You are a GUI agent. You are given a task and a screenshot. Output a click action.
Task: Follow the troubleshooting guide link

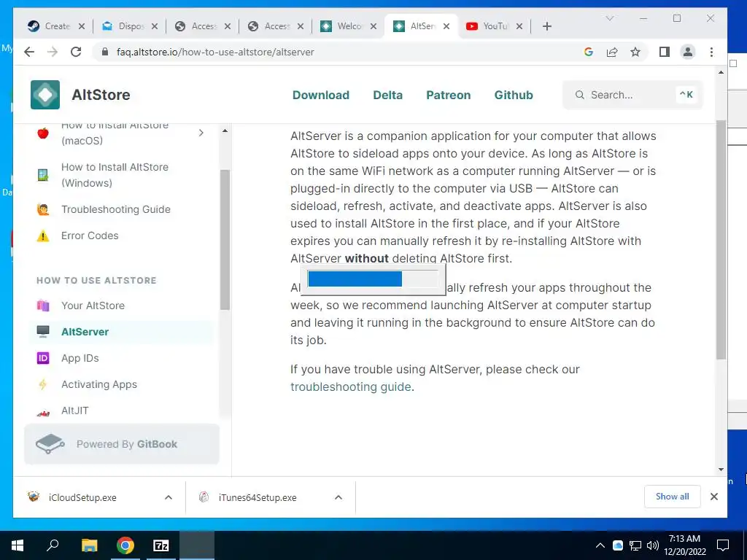[x=351, y=386]
